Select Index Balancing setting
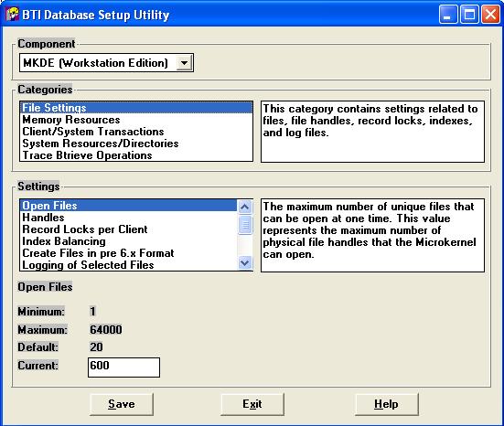The width and height of the screenshot is (504, 426). pyautogui.click(x=129, y=241)
